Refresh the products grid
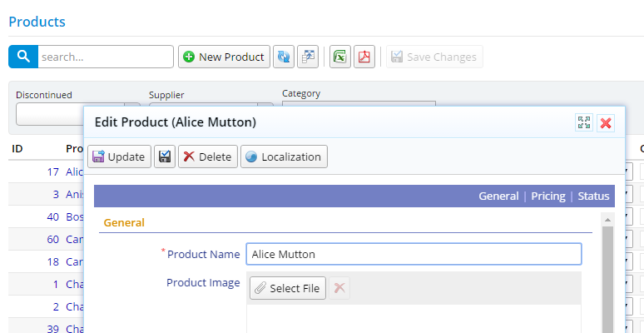 pyautogui.click(x=284, y=57)
